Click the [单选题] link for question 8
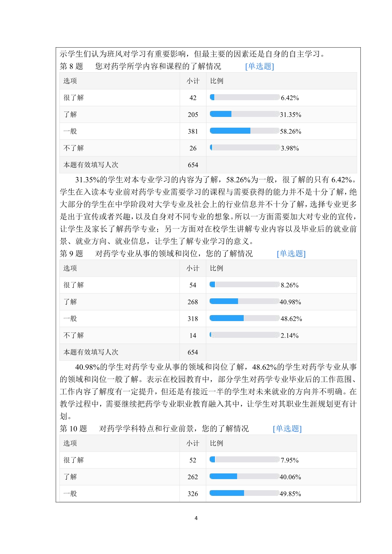The height and width of the screenshot is (554, 392). (x=260, y=66)
